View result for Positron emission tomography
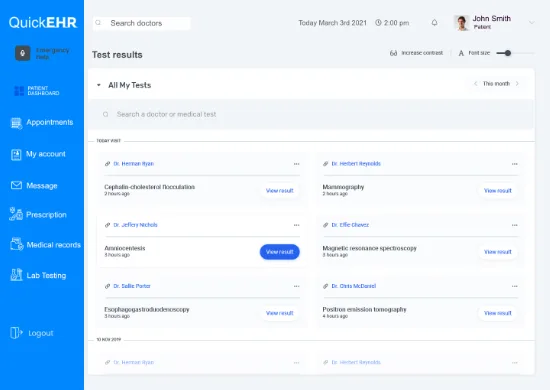 pos(498,313)
